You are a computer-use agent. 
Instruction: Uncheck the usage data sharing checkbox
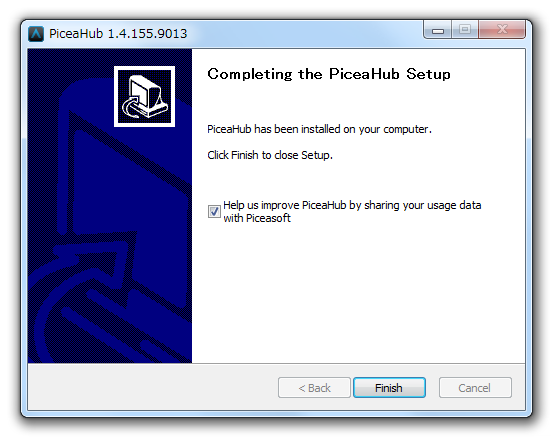214,212
